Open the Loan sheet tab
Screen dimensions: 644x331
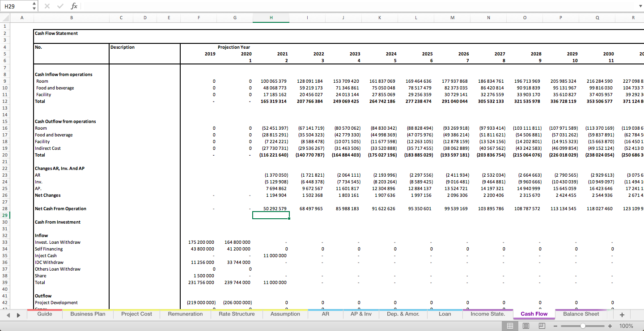[445, 314]
